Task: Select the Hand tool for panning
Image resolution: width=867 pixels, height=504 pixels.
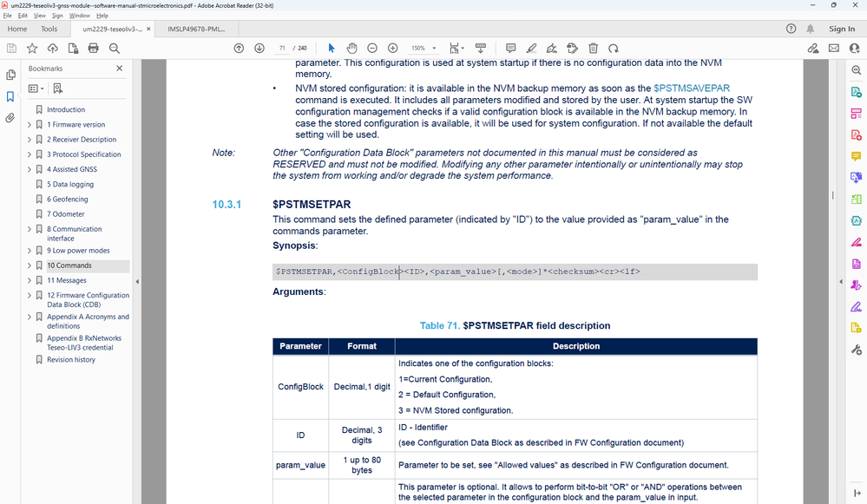Action: click(x=351, y=48)
